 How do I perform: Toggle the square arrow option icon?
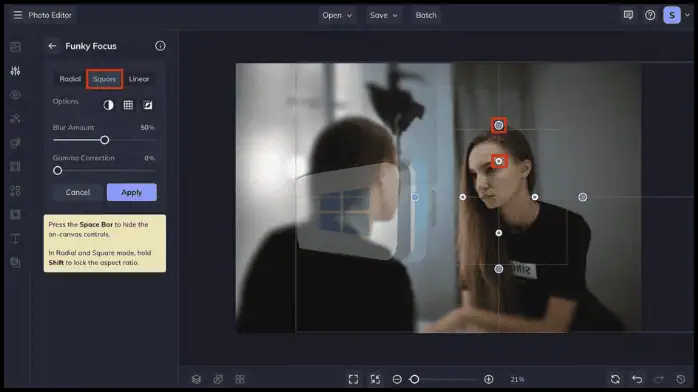coord(148,105)
